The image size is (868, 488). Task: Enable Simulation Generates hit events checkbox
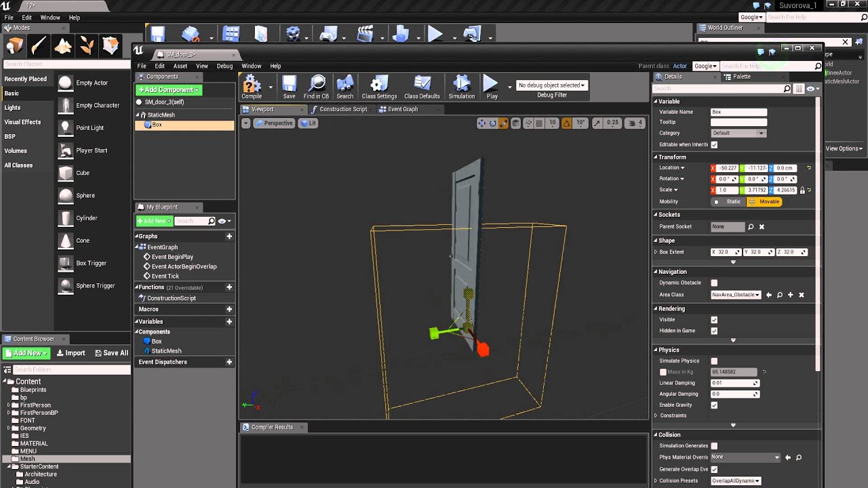(x=714, y=446)
